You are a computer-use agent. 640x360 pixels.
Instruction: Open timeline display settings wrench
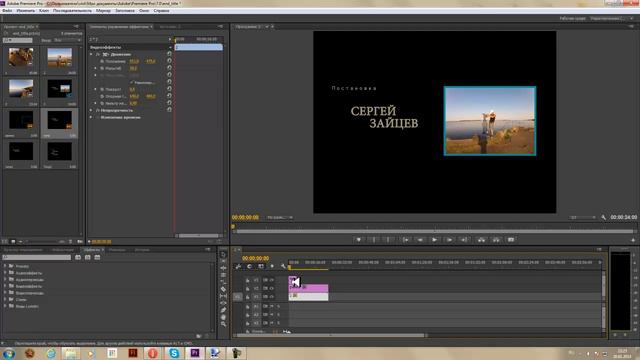point(283,267)
